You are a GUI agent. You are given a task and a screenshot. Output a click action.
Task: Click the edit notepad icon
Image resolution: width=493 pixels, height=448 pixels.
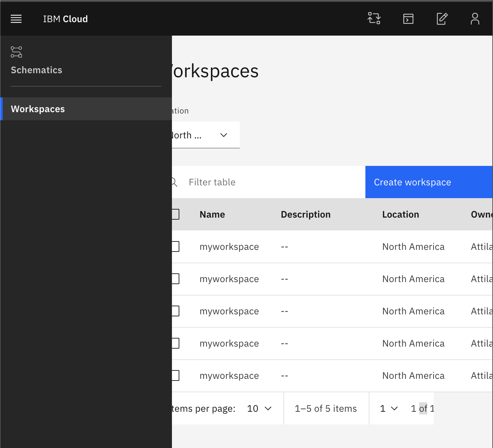tap(442, 19)
